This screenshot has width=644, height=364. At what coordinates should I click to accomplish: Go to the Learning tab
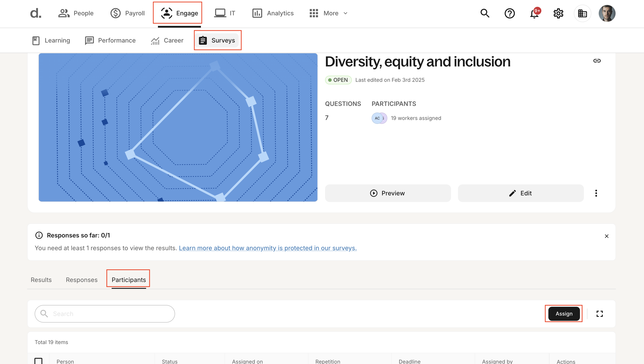point(51,40)
